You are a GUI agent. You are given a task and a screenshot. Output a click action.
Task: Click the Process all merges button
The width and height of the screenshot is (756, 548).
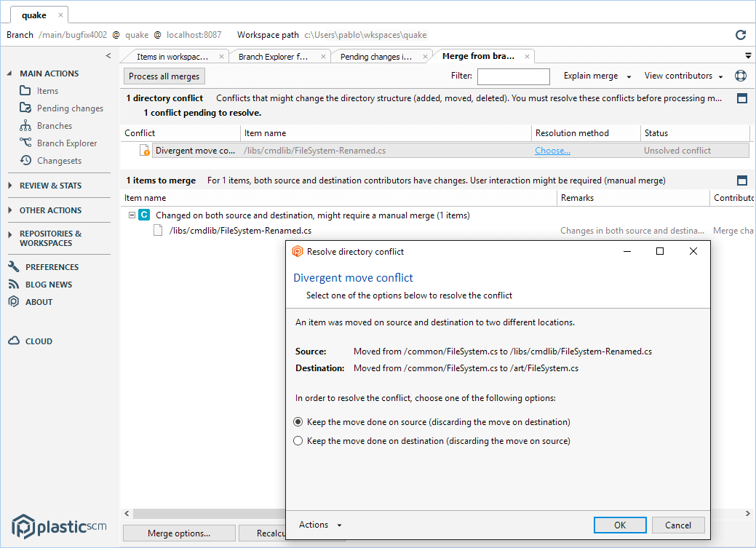tap(164, 76)
